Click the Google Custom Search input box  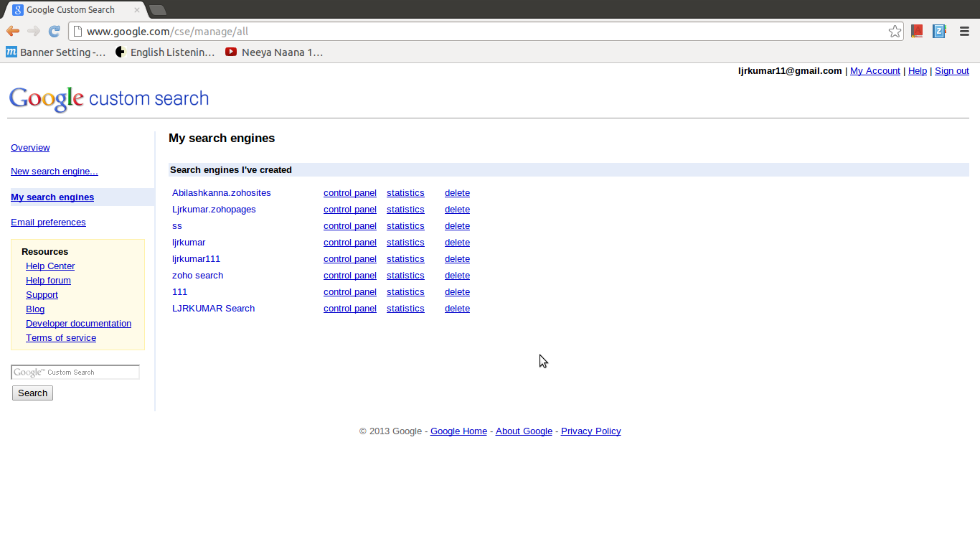tap(75, 372)
